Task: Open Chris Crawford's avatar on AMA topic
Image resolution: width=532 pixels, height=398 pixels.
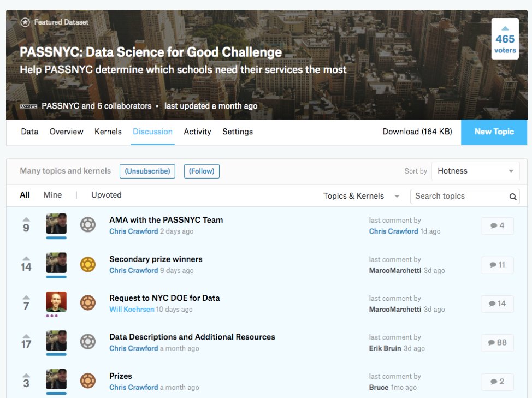Action: click(56, 224)
